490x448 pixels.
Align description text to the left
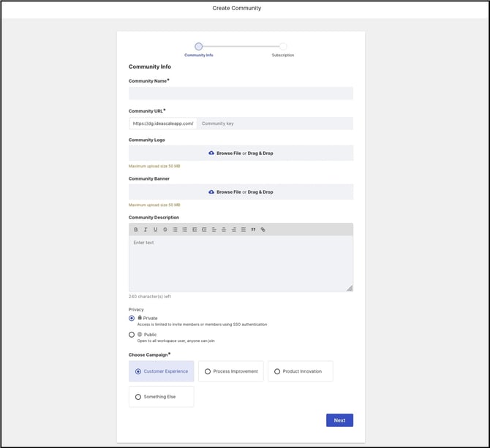coord(214,229)
